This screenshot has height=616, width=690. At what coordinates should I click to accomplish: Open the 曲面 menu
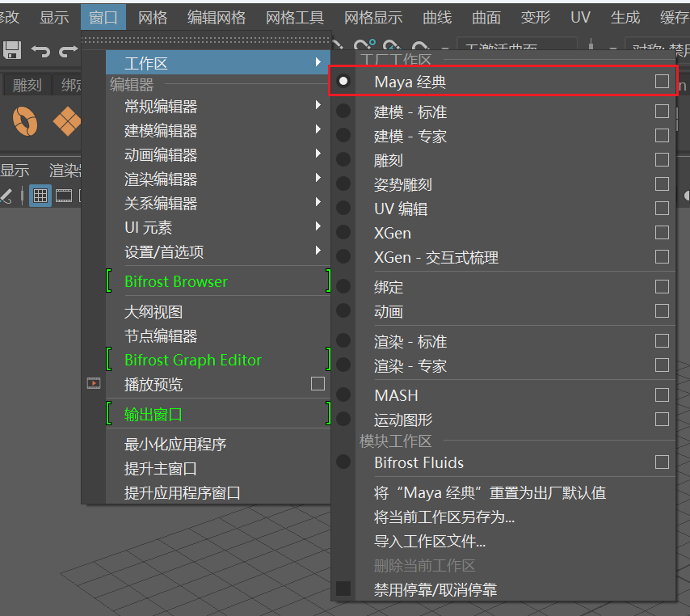[x=486, y=17]
